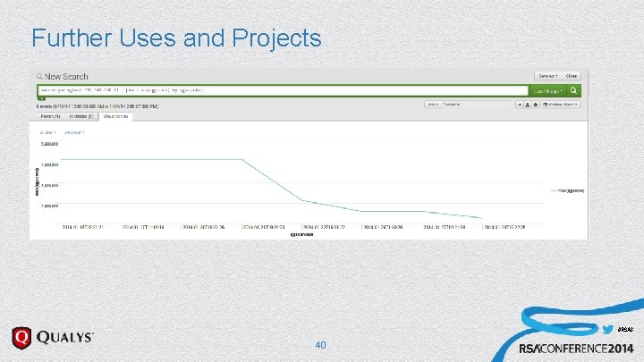Click the x-axis title below the chart
Viewport: 644px width, 362px height.
tap(302, 235)
